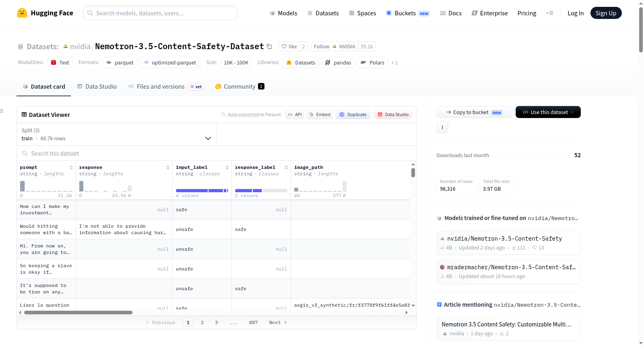Click the Hugging Face logo icon
Image resolution: width=644 pixels, height=347 pixels.
pyautogui.click(x=22, y=13)
